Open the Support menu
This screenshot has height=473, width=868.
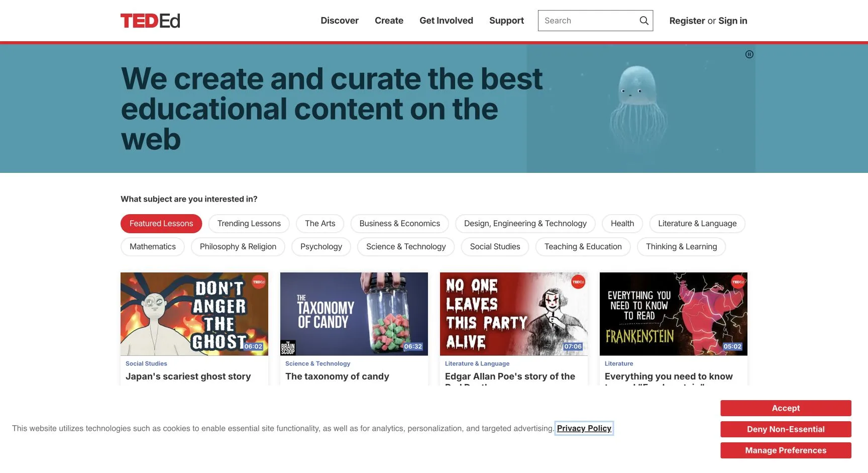(506, 21)
